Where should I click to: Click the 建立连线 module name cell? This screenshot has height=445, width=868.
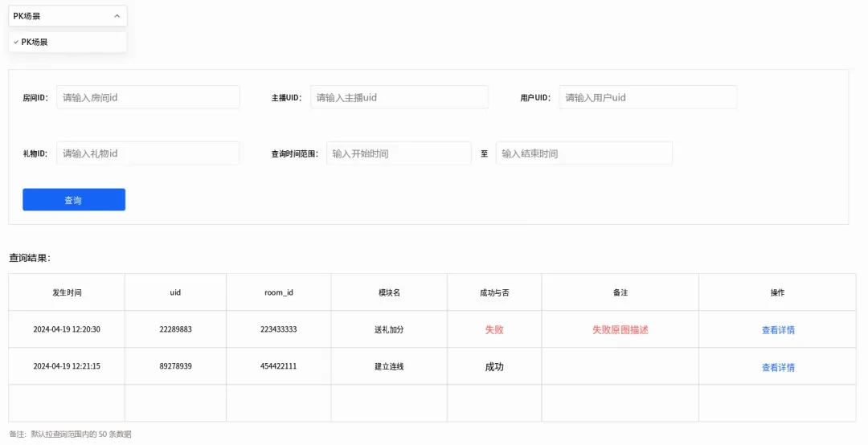[389, 366]
